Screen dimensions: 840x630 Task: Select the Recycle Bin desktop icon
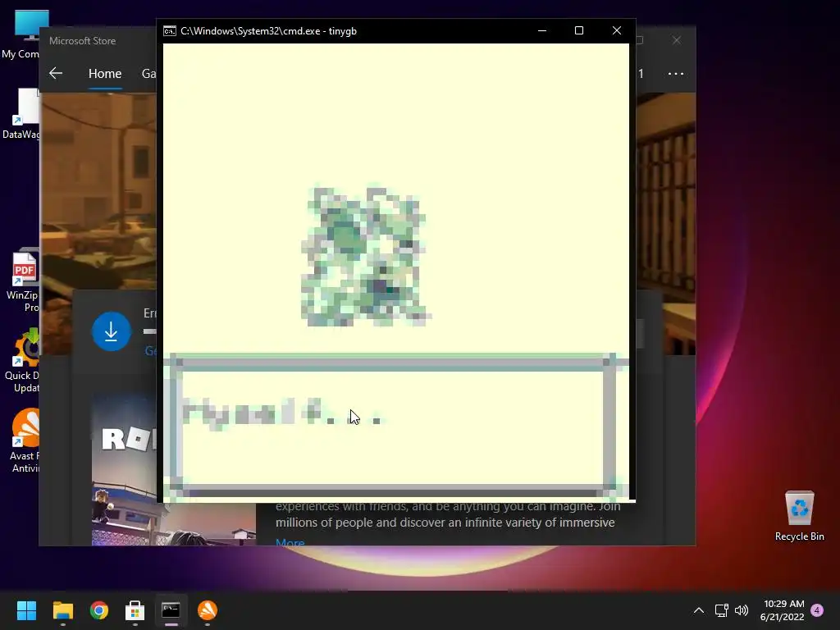click(799, 516)
